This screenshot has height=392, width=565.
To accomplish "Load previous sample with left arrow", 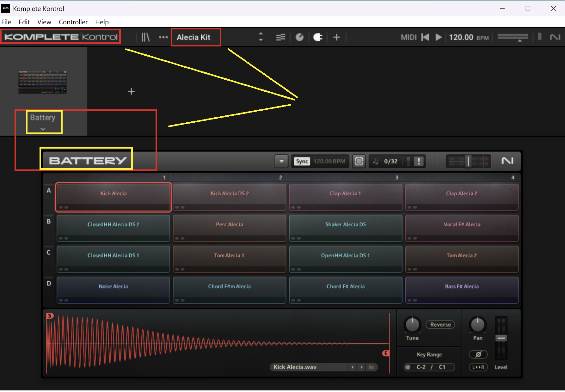I will (353, 367).
